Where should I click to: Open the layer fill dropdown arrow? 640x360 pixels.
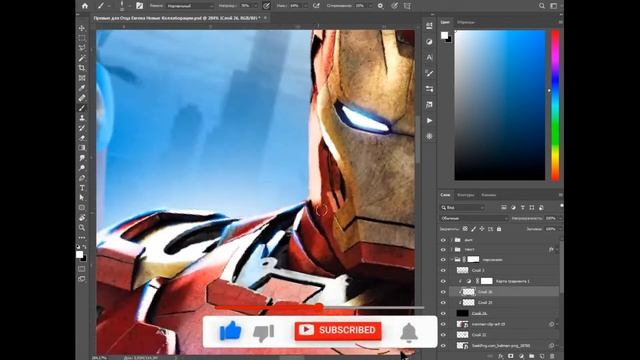[x=560, y=229]
